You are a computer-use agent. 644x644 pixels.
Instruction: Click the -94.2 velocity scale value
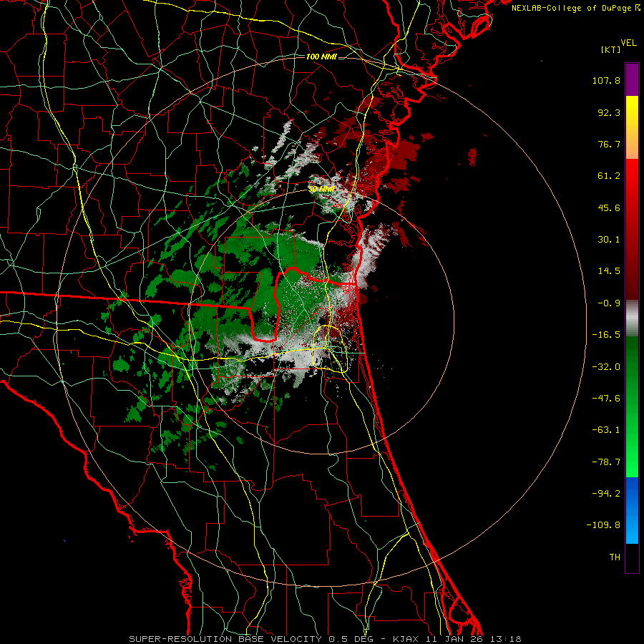[x=606, y=494]
